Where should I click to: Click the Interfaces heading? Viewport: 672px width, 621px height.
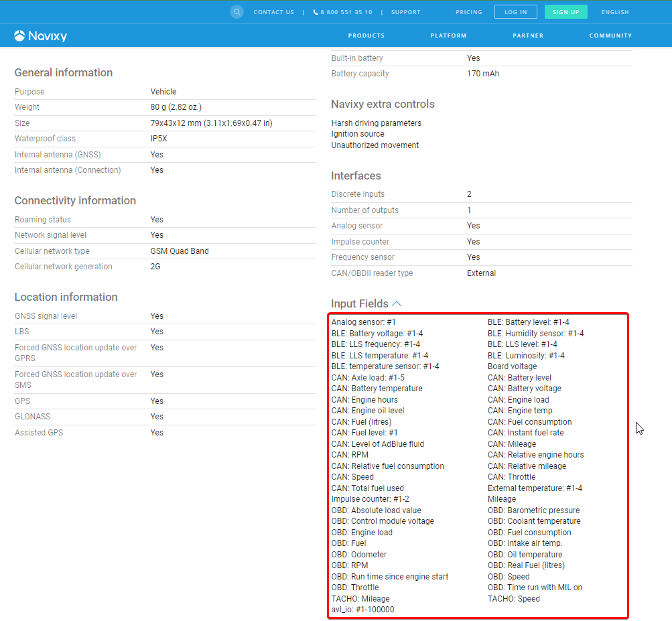[356, 176]
